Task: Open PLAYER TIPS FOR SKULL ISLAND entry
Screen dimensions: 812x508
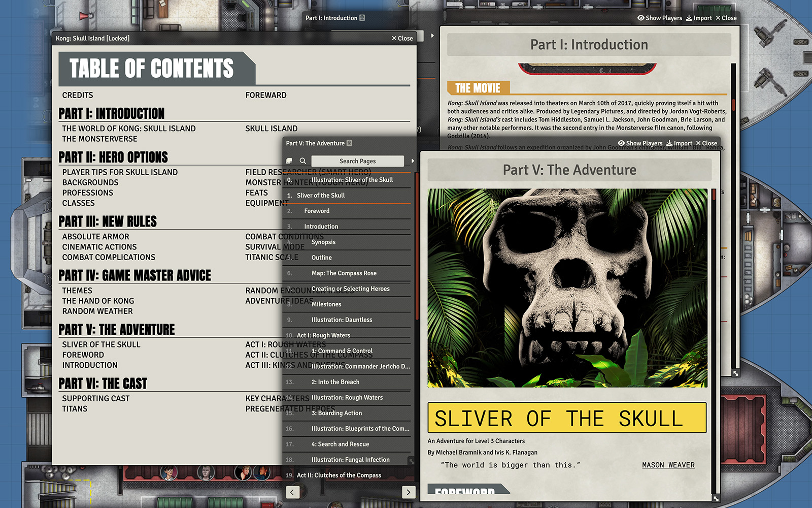Action: click(x=120, y=172)
